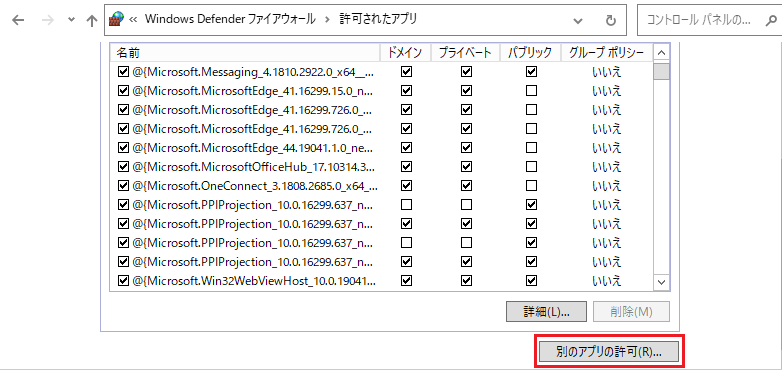Click いいえ in the Win32WebViewHost row

click(606, 281)
